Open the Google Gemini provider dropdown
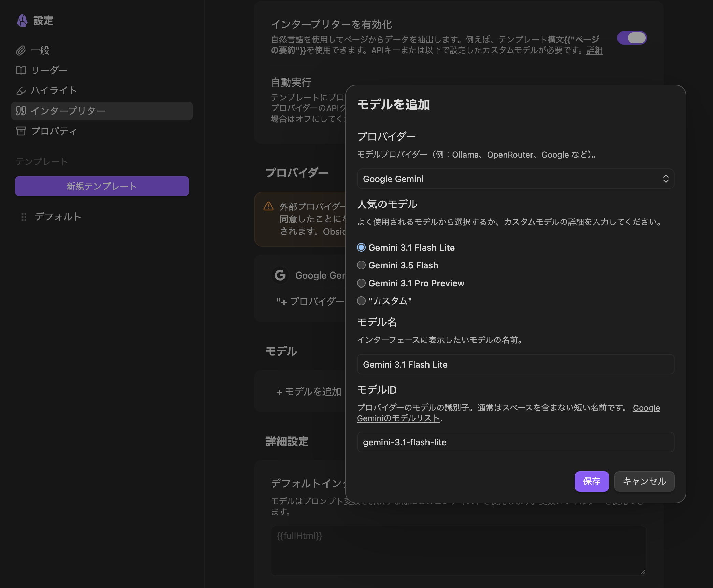 (515, 179)
